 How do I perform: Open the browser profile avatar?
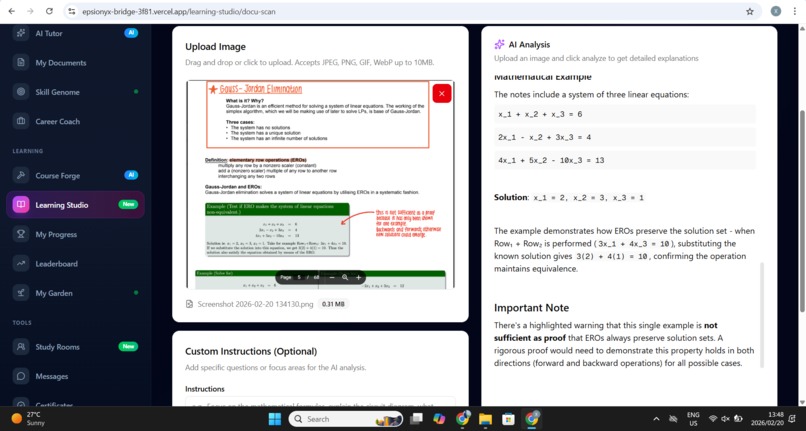tap(776, 11)
